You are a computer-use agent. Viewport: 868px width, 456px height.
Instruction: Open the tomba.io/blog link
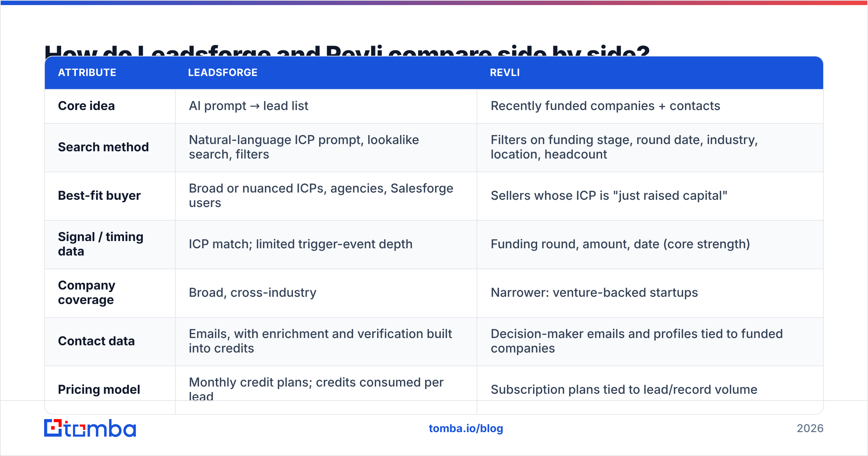coord(466,428)
